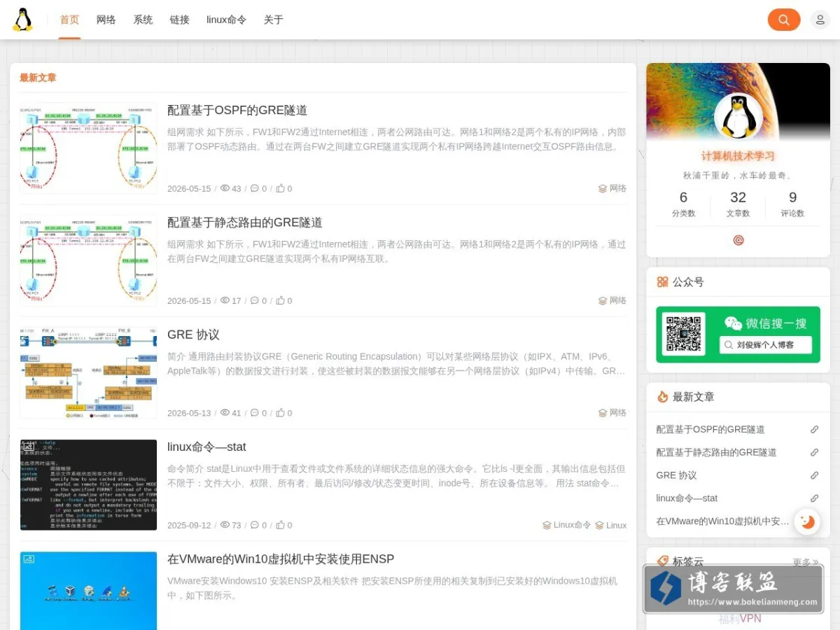840x630 pixels.
Task: Open the linux命令—stat article title
Action: 206,447
